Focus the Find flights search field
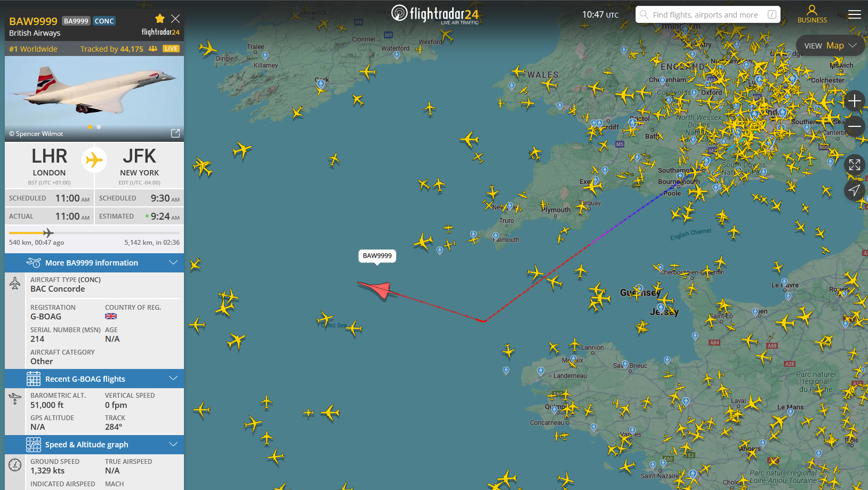 click(x=708, y=14)
